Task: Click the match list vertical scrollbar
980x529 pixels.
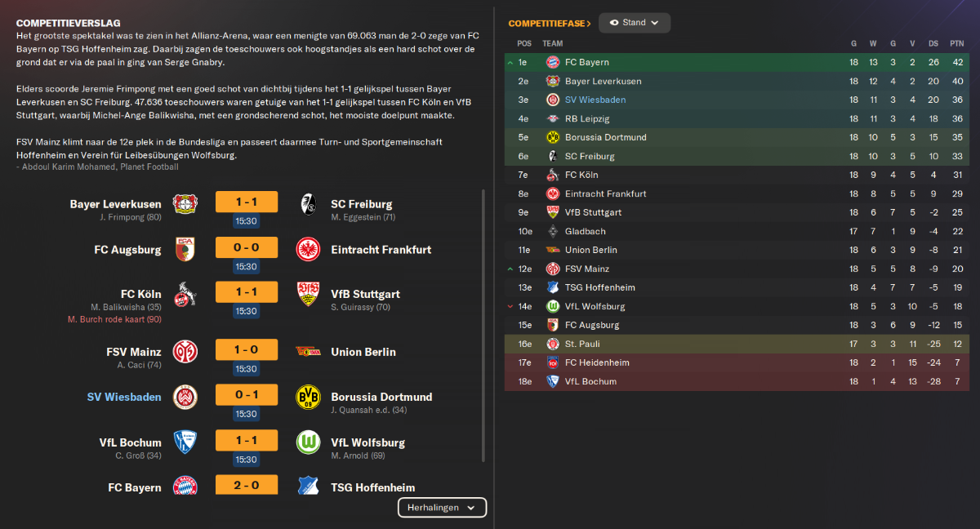Action: [x=483, y=327]
